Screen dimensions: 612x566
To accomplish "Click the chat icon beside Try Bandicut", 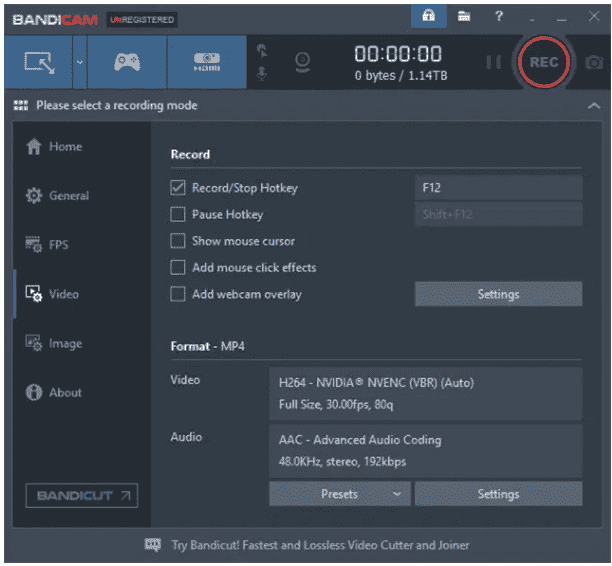I will pyautogui.click(x=153, y=545).
